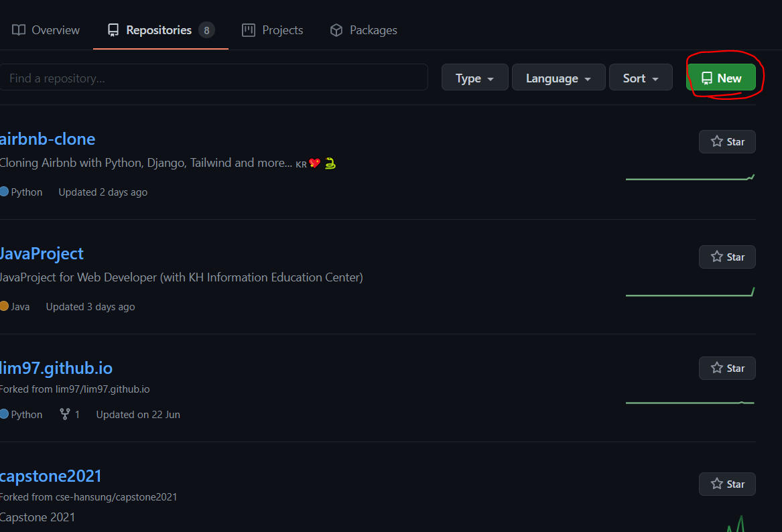Click 'Forked from lim97/lim97.github.io' text
The image size is (782, 532).
tap(74, 389)
